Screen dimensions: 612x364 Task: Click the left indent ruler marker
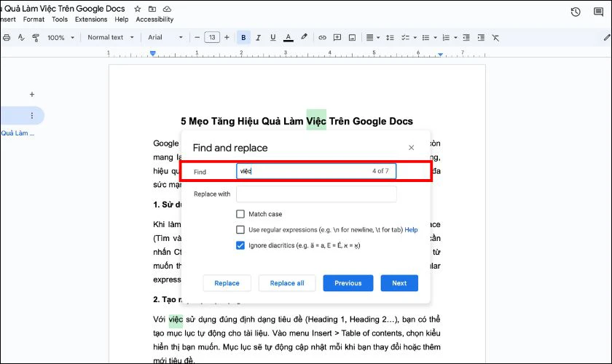click(153, 53)
